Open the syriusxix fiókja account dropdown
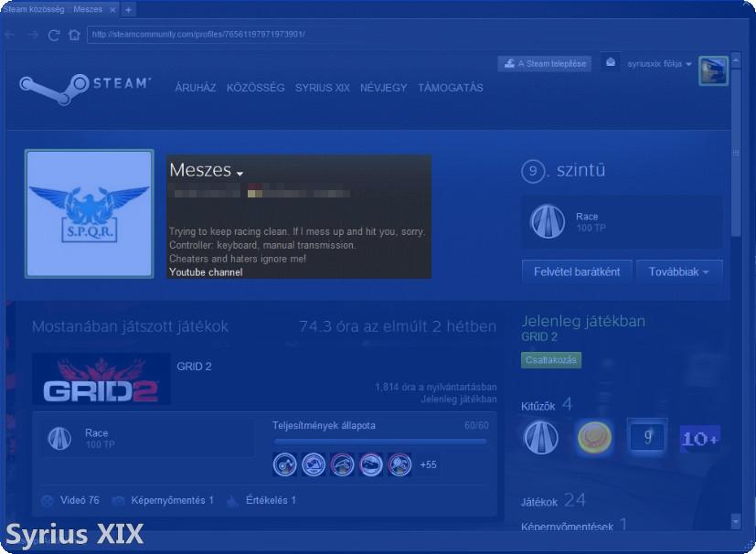The height and width of the screenshot is (554, 756). click(660, 64)
